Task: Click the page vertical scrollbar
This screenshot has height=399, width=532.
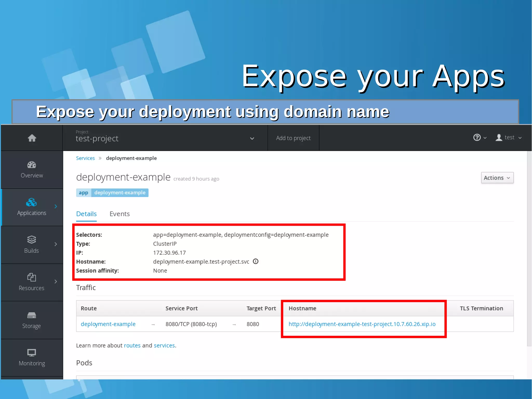Action: 529,248
